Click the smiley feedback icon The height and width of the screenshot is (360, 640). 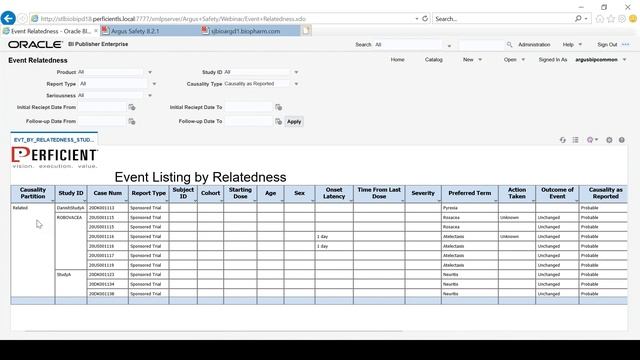click(633, 19)
